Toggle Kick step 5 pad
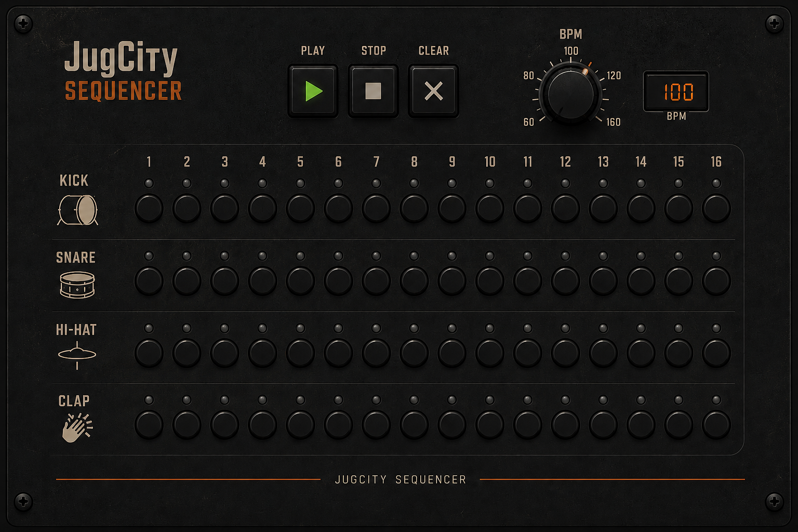This screenshot has height=532, width=798. click(x=300, y=208)
